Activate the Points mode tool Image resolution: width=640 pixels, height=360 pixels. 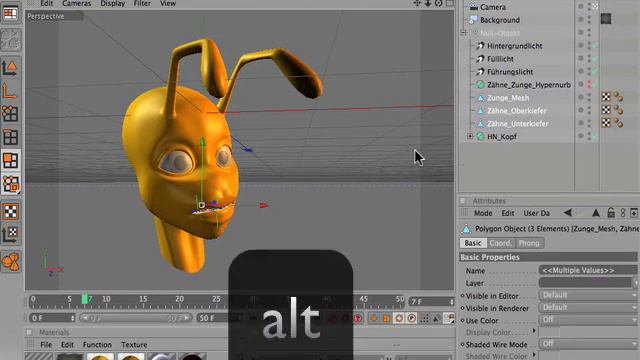click(x=10, y=113)
